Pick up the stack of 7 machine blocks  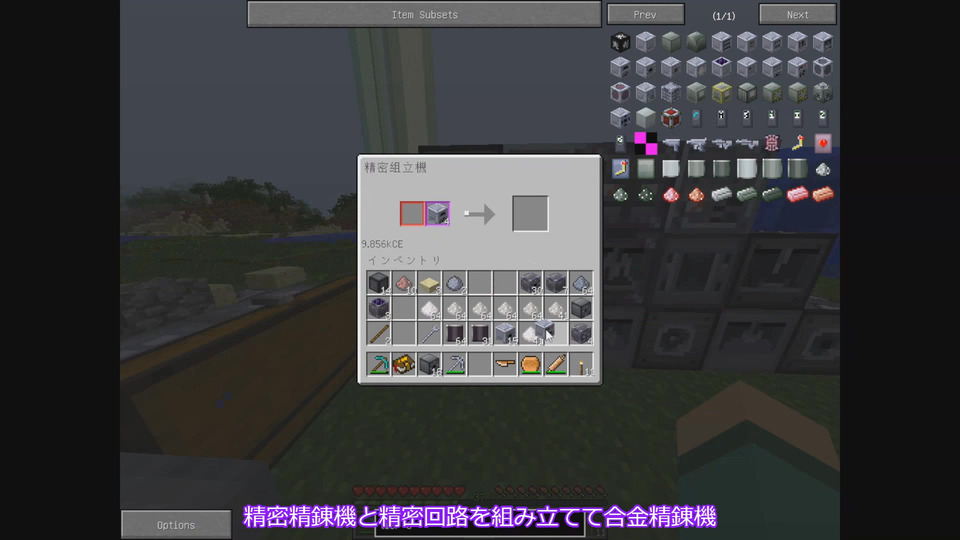556,283
